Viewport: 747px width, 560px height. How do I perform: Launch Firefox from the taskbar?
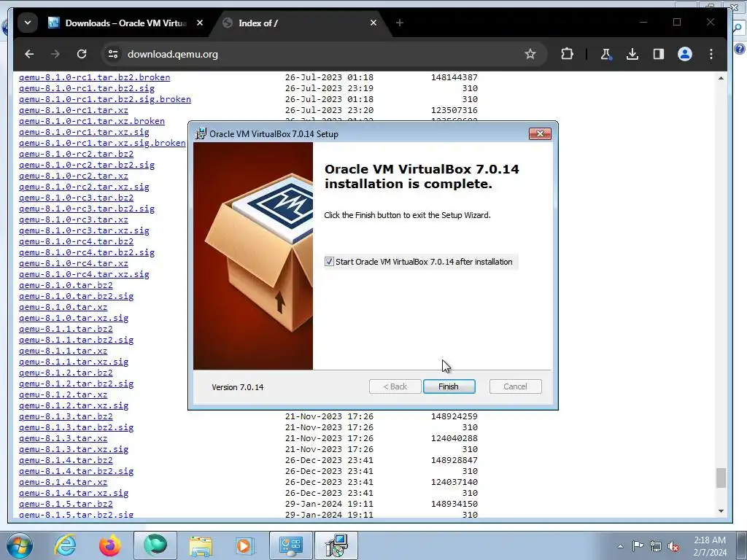[x=110, y=545]
